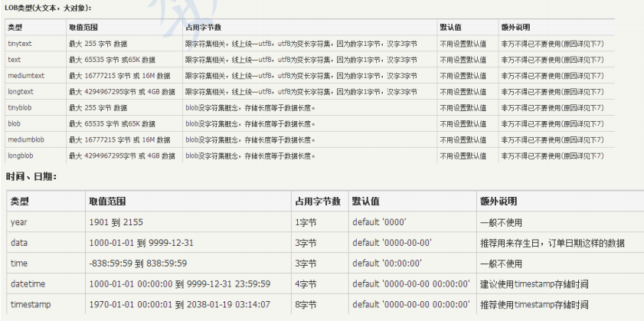Click 'LOB类型(大文本，大对象):' heading

48,8
